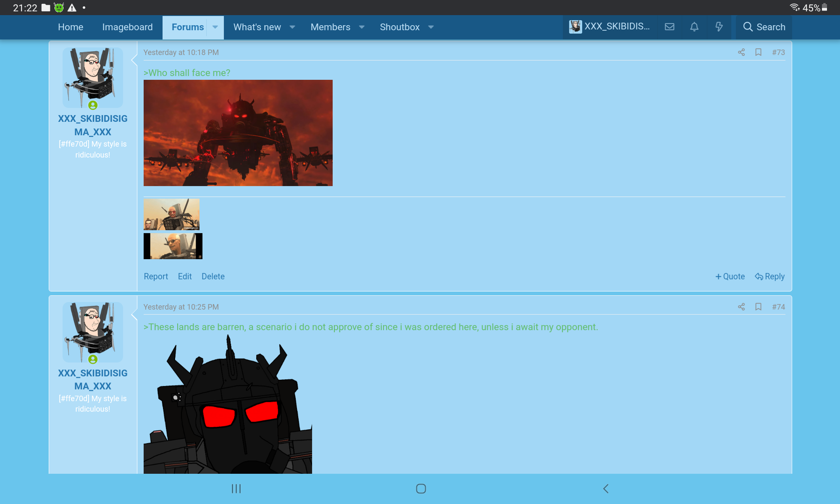This screenshot has width=840, height=504.
Task: Open post number #74 permalink
Action: [778, 307]
